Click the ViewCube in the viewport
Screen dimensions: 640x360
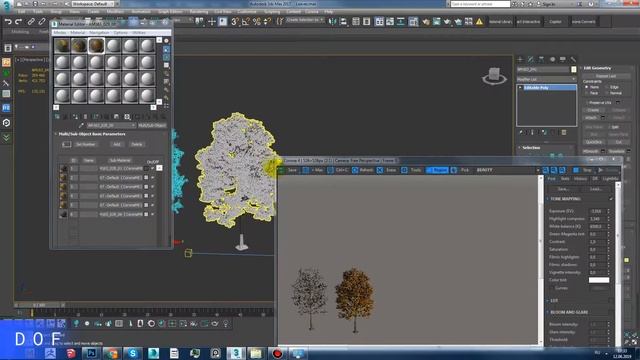[x=494, y=76]
